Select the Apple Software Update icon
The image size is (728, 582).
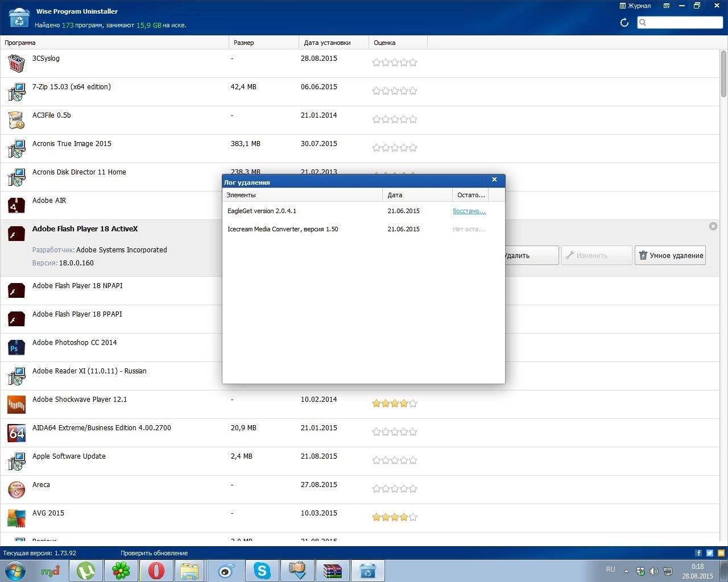pos(16,461)
